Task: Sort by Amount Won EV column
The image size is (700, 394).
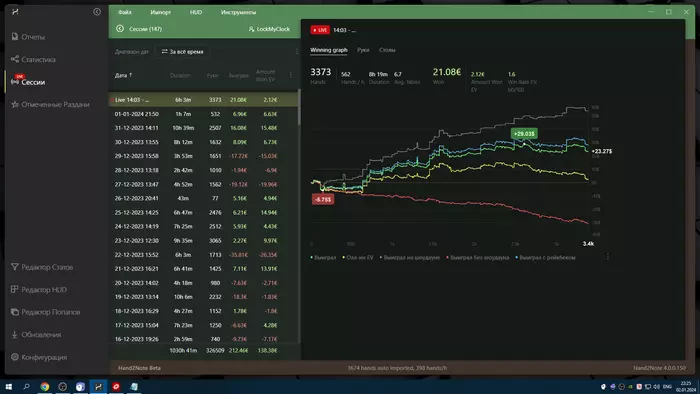Action: (x=266, y=75)
